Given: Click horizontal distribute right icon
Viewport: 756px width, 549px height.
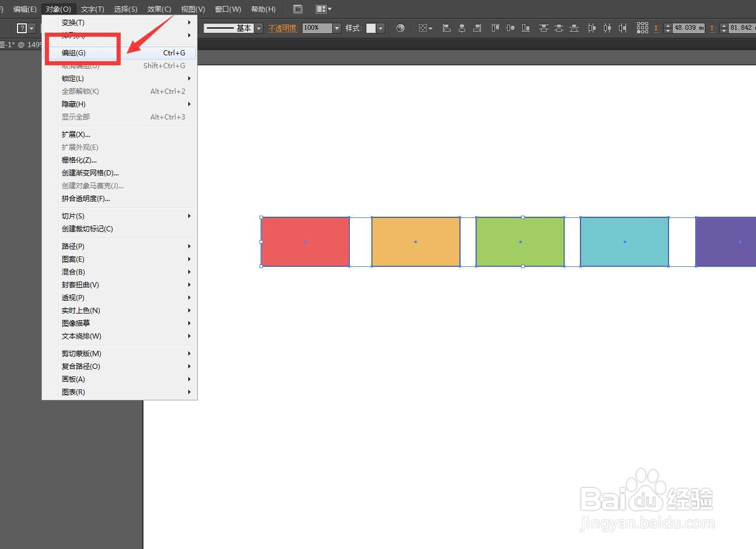Looking at the screenshot, I should tap(623, 28).
